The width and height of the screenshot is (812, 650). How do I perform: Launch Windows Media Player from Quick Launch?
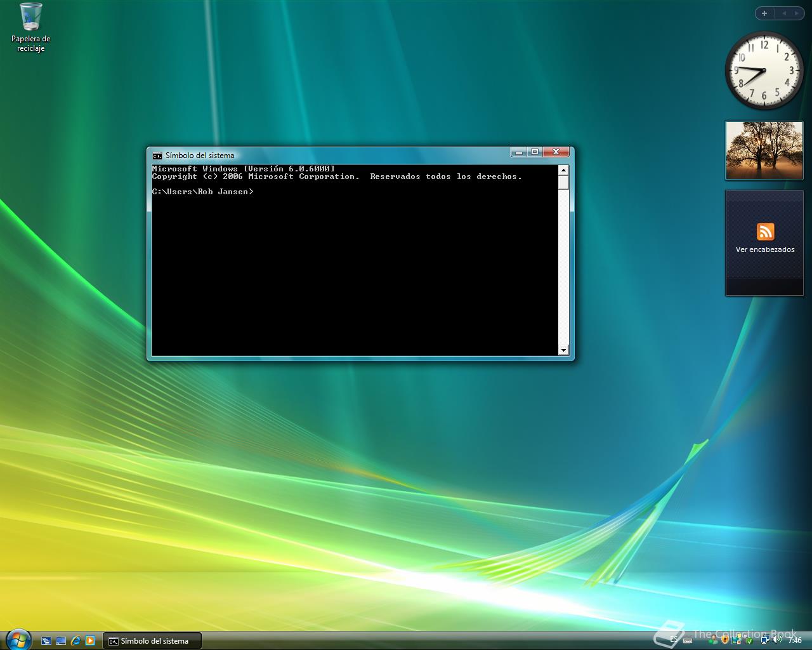[x=90, y=640]
